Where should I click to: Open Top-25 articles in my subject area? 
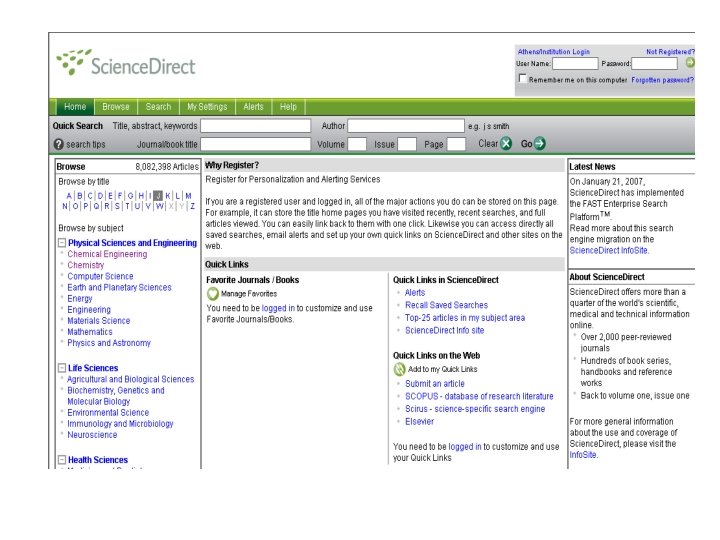465,318
